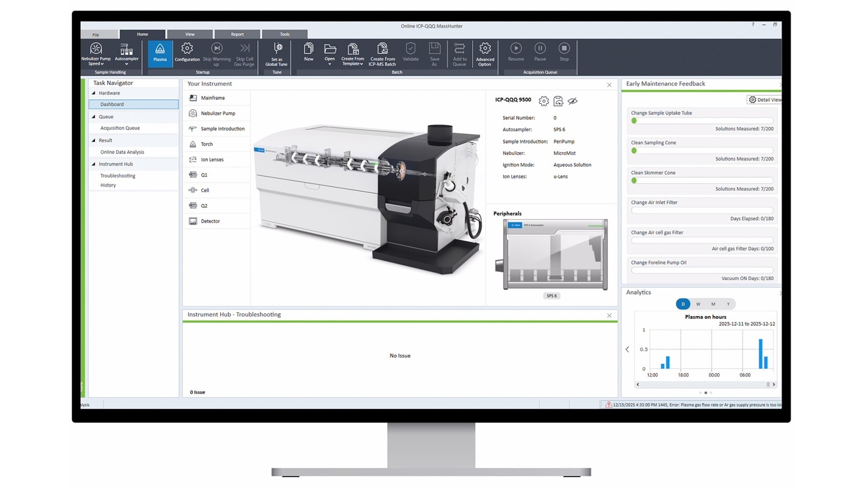Open the File tab
Viewport: 868px width, 488px height.
[96, 35]
